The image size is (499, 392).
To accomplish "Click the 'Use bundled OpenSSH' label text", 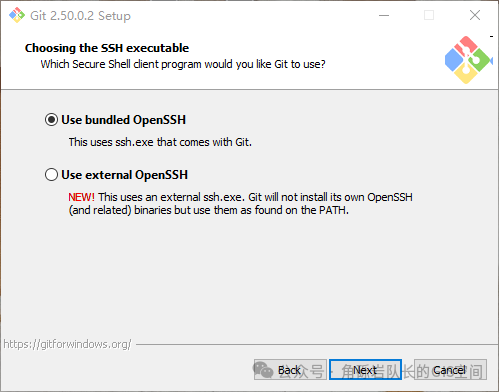I will tap(123, 120).
